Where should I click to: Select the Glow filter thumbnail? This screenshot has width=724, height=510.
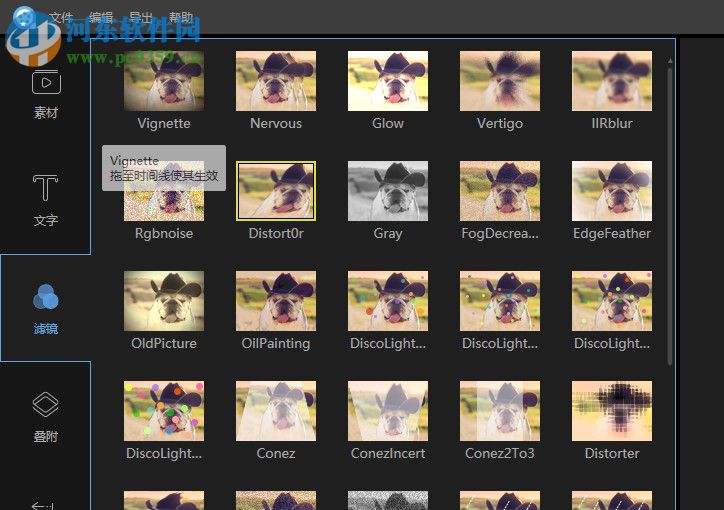(388, 81)
